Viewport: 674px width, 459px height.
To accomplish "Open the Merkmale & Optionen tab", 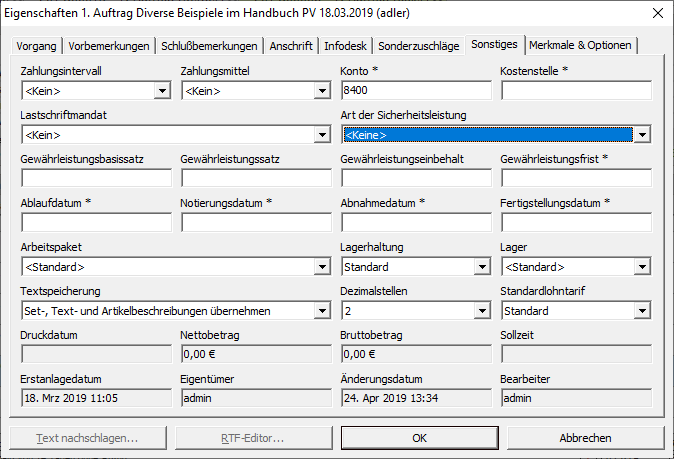I will (580, 46).
